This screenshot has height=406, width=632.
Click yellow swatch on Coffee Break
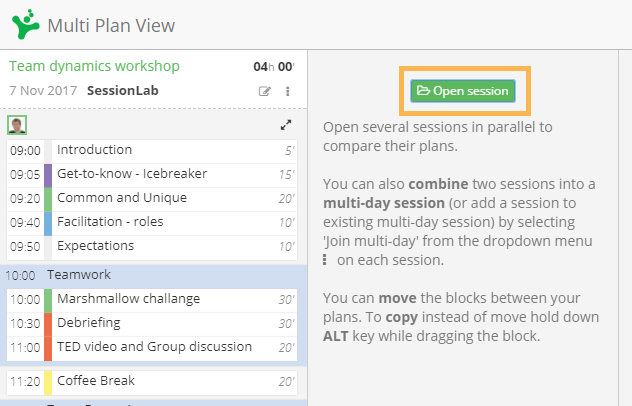[48, 382]
